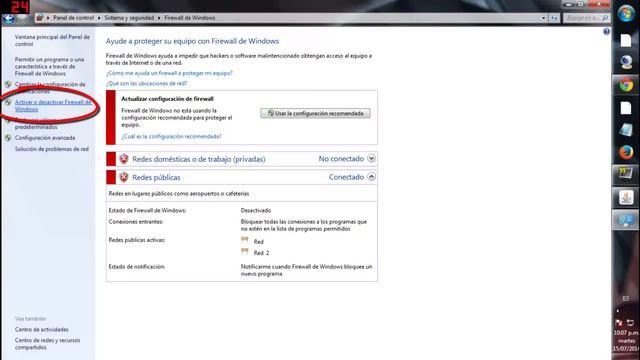
Task: Open Permitir un programa o una característica link
Action: coord(49,67)
